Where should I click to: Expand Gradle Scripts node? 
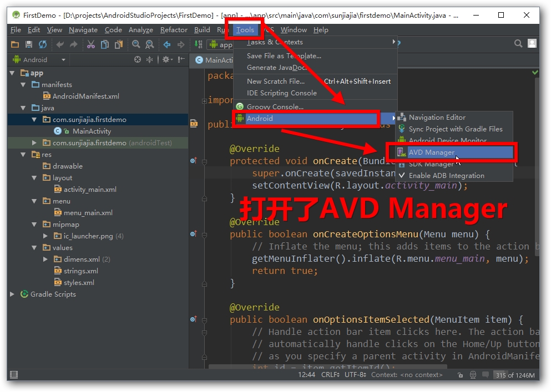(12, 294)
